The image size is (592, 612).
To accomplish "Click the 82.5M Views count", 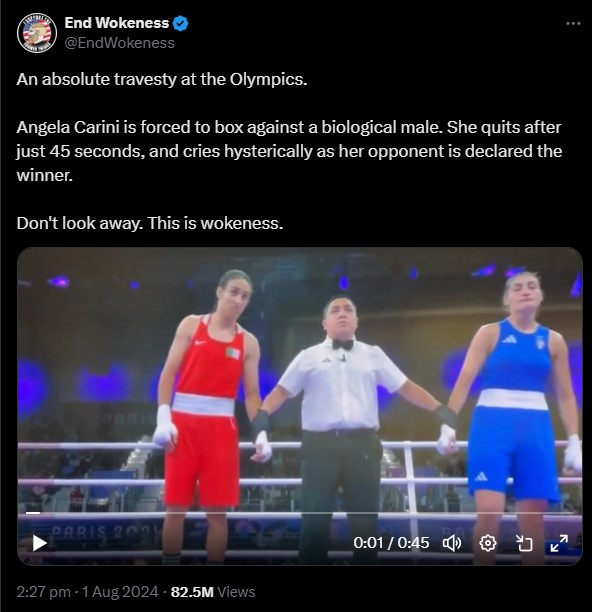I will pyautogui.click(x=213, y=592).
